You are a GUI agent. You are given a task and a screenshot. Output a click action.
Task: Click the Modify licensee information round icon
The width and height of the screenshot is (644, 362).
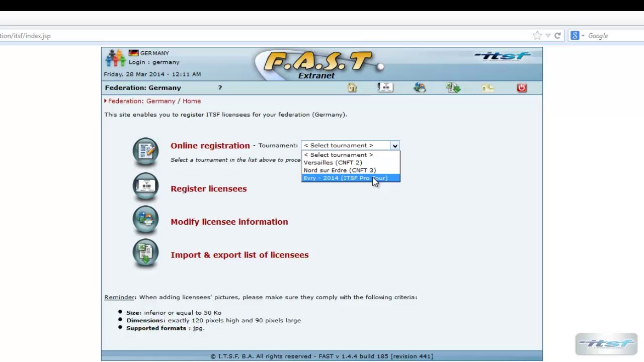tap(145, 220)
